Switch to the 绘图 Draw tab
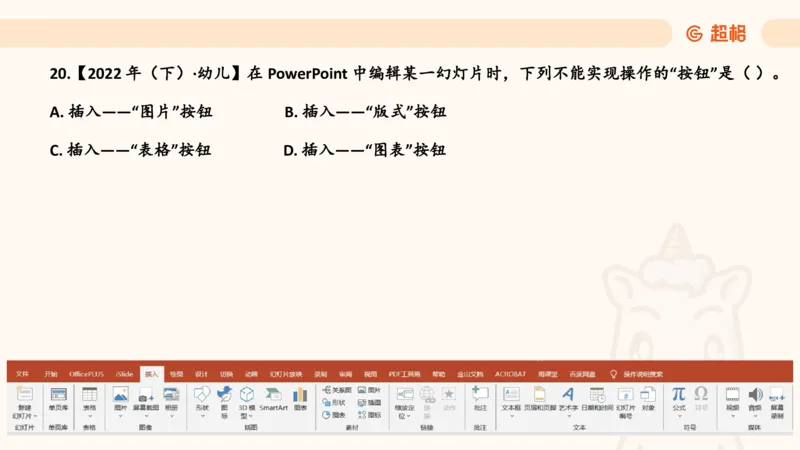 (x=177, y=374)
